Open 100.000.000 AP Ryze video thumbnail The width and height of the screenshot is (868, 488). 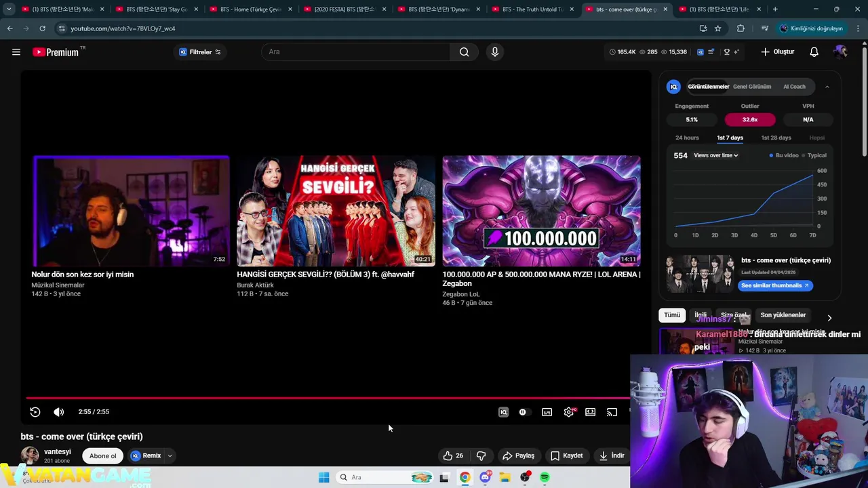(x=541, y=211)
